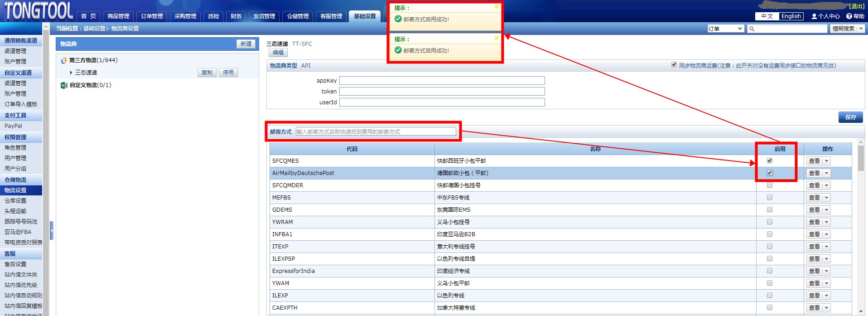Dismiss the second 提示 notification with X

click(497, 38)
